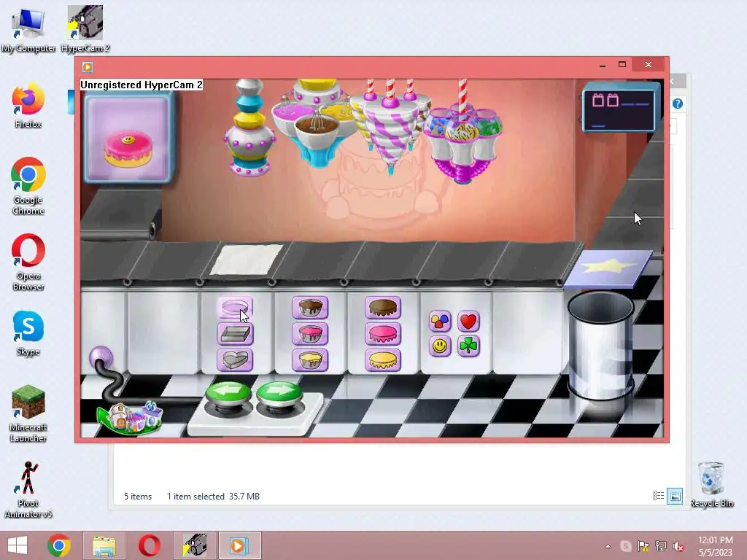Click the star delivery plate

click(608, 269)
